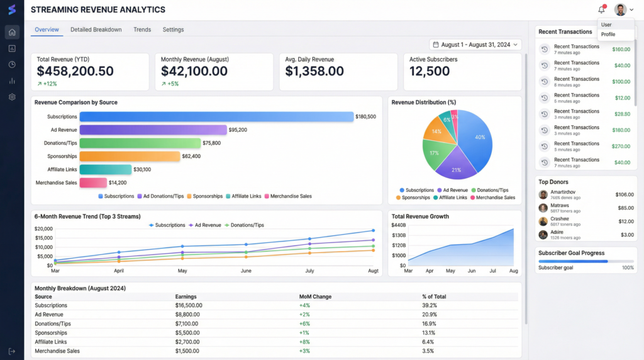Screen dimensions: 644x360
Task: Open the settings gear in the sidebar
Action: pos(12,97)
